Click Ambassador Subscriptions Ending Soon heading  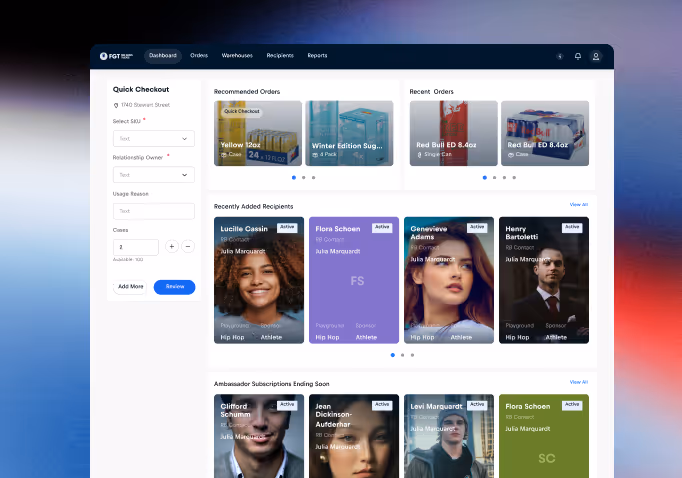coord(271,384)
